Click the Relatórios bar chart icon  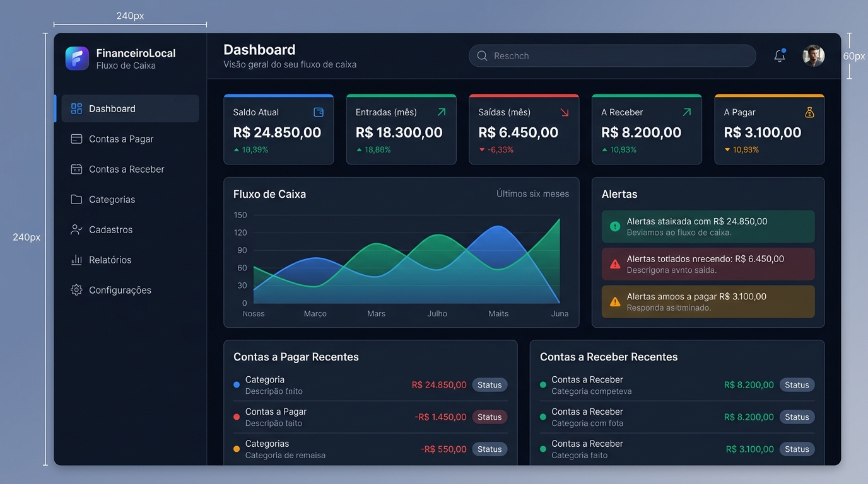click(x=76, y=260)
